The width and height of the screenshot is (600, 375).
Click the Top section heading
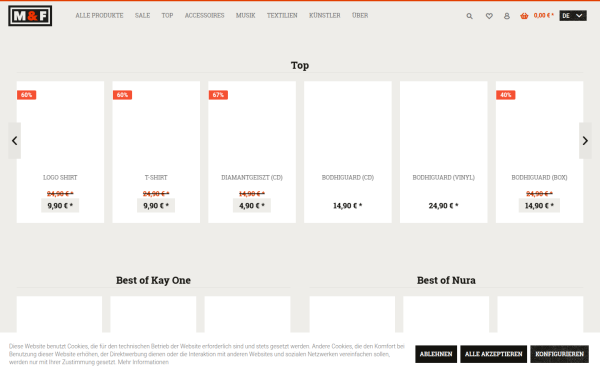300,65
